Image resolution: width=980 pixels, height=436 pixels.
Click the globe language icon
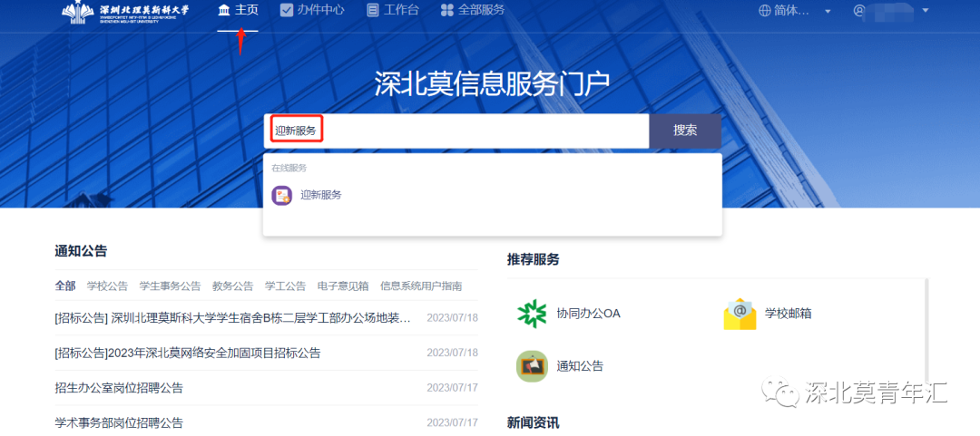765,11
